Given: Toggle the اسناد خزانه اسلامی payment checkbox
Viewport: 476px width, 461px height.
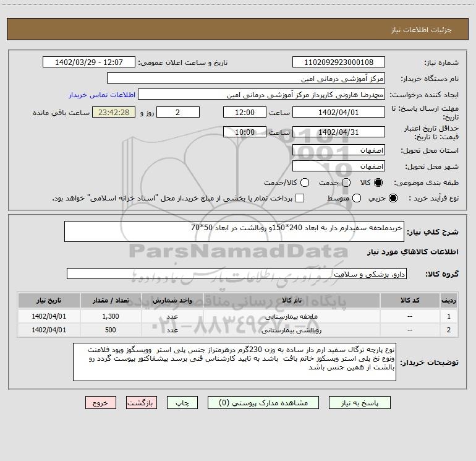Looking at the screenshot, I should [300, 198].
